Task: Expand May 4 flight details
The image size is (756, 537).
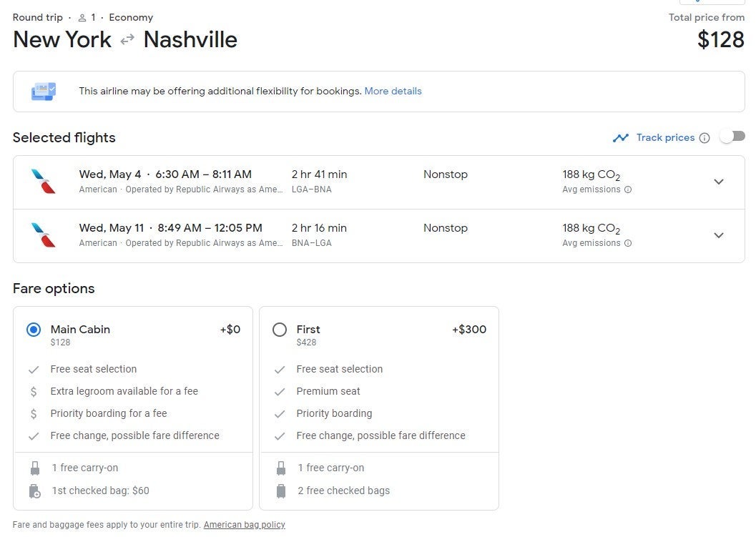Action: click(719, 182)
